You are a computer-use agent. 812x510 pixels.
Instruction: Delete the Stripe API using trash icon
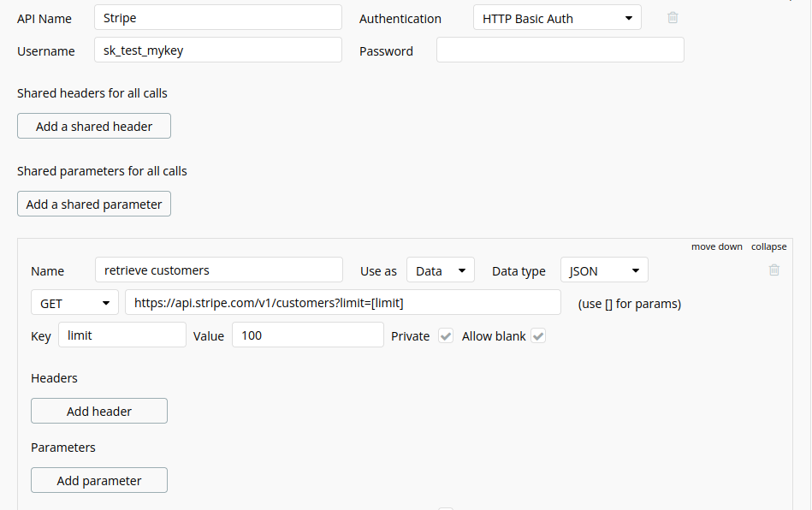[x=673, y=18]
